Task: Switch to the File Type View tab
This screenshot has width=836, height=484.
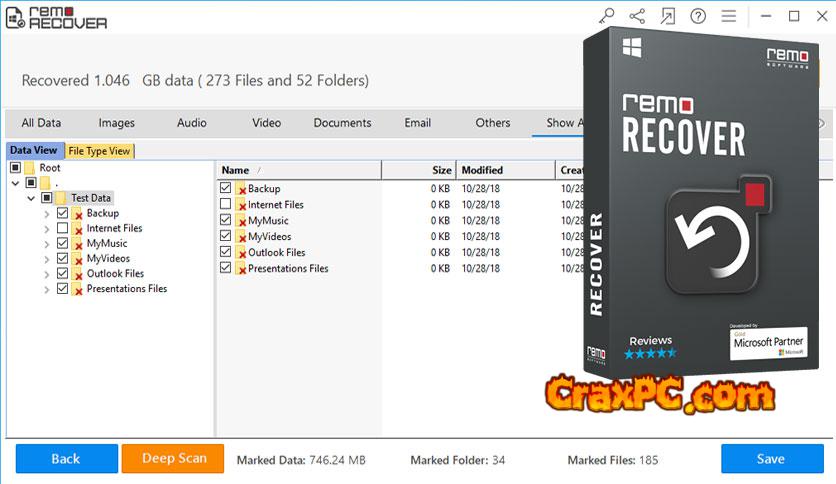Action: coord(99,151)
